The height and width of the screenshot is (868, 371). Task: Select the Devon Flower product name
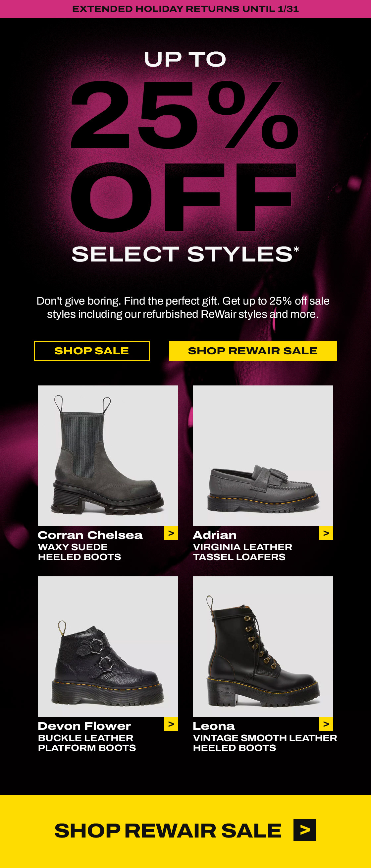(x=84, y=726)
